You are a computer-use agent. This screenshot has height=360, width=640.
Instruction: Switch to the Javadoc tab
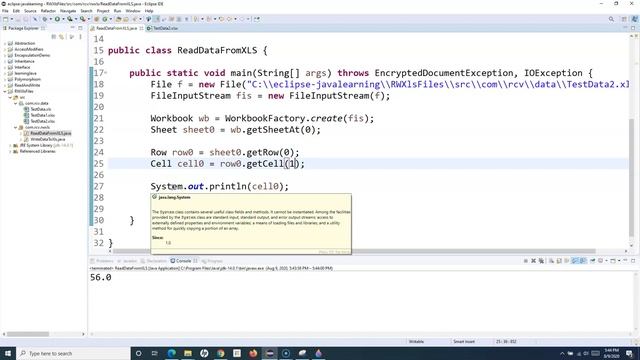127,261
